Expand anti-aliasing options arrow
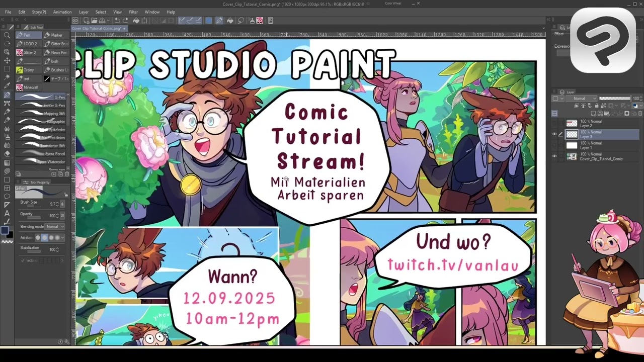644x362 pixels. pyautogui.click(x=62, y=237)
